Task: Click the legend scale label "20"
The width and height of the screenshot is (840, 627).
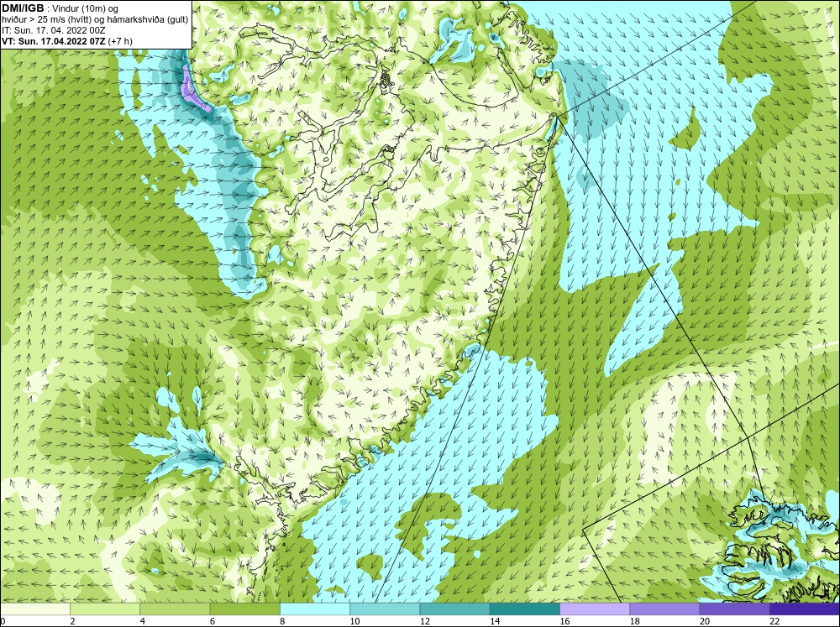Action: (x=705, y=621)
